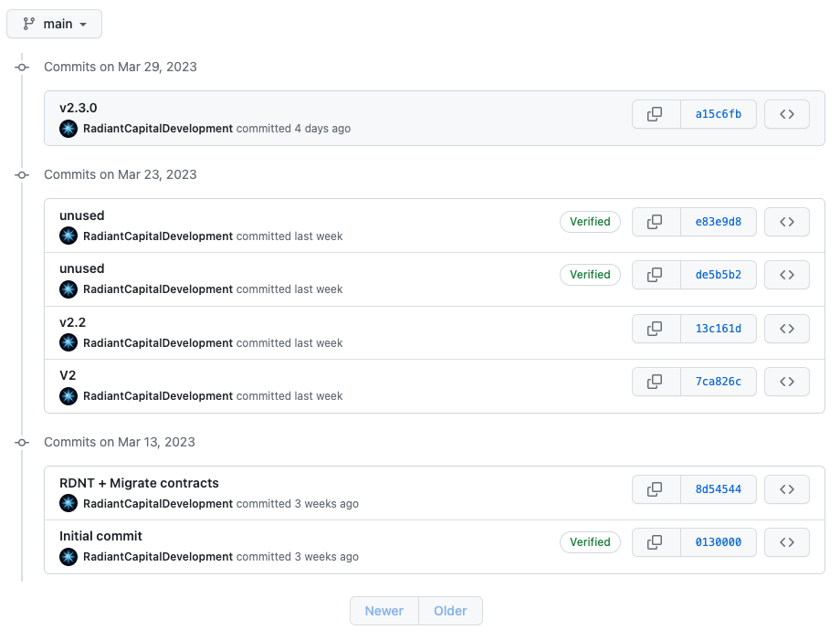Screen dimensions: 840x640
Task: Open the main branch selector dropdown
Action: [x=54, y=24]
